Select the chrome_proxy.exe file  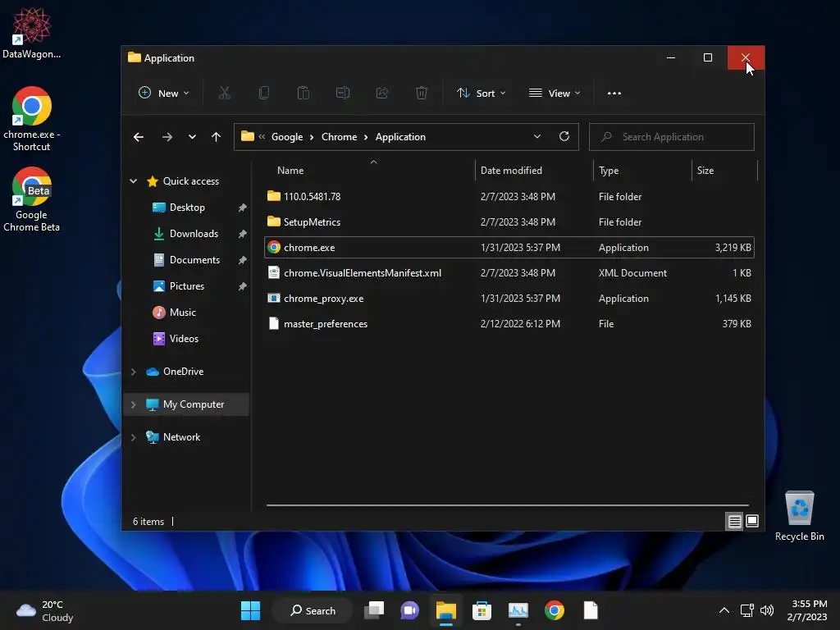pos(509,299)
